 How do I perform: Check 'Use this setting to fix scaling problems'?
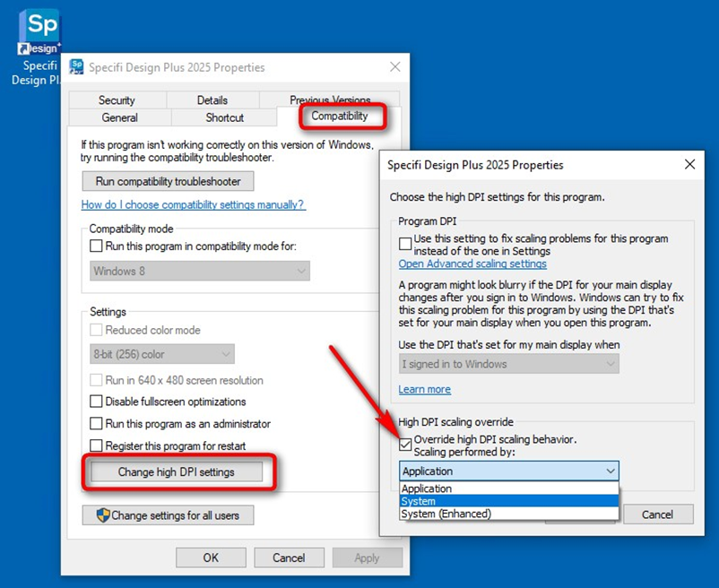pyautogui.click(x=405, y=244)
